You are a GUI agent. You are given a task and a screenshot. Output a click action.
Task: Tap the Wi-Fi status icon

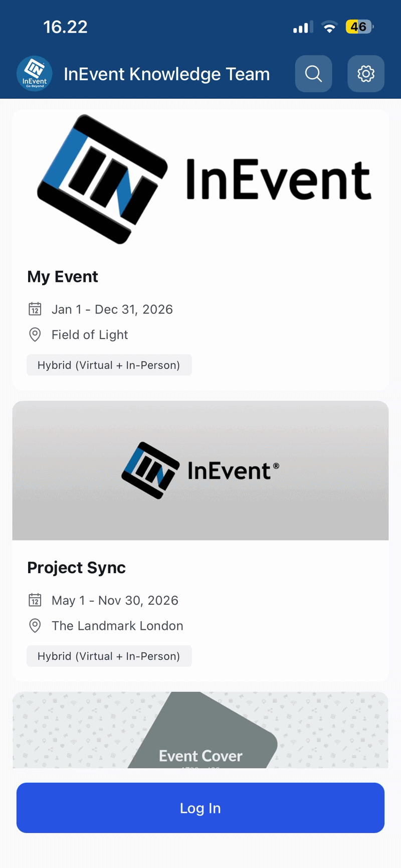tap(329, 27)
